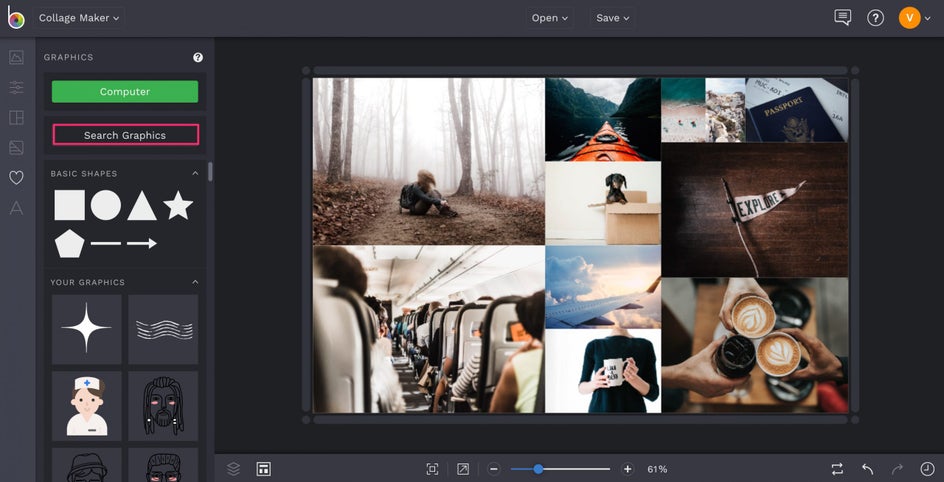Select the foggy forest collage photo
This screenshot has height=482, width=944.
[429, 161]
